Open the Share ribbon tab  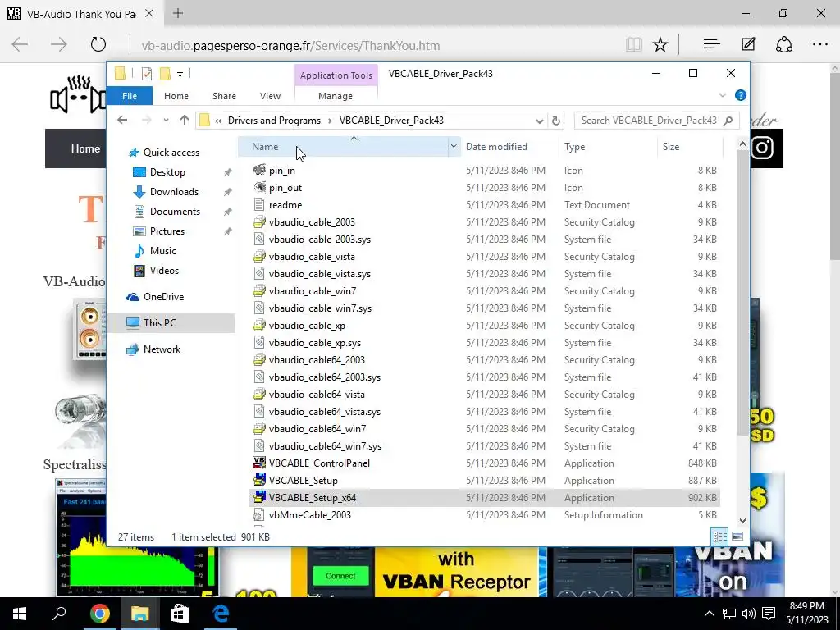pos(224,96)
